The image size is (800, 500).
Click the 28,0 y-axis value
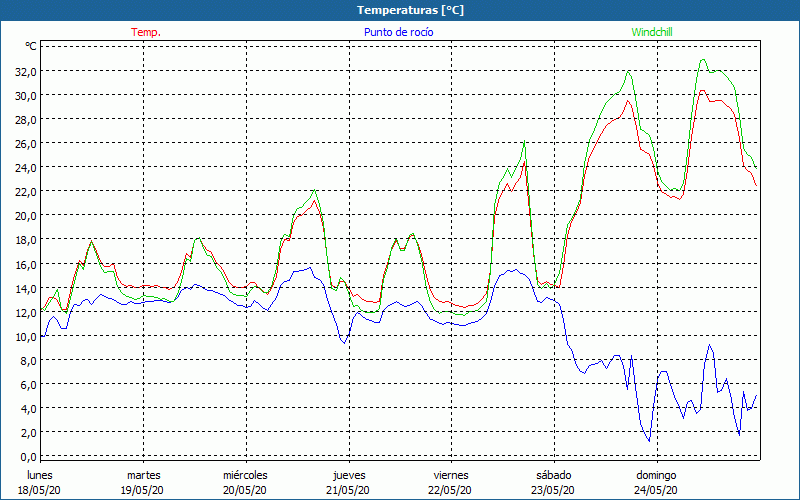click(26, 119)
